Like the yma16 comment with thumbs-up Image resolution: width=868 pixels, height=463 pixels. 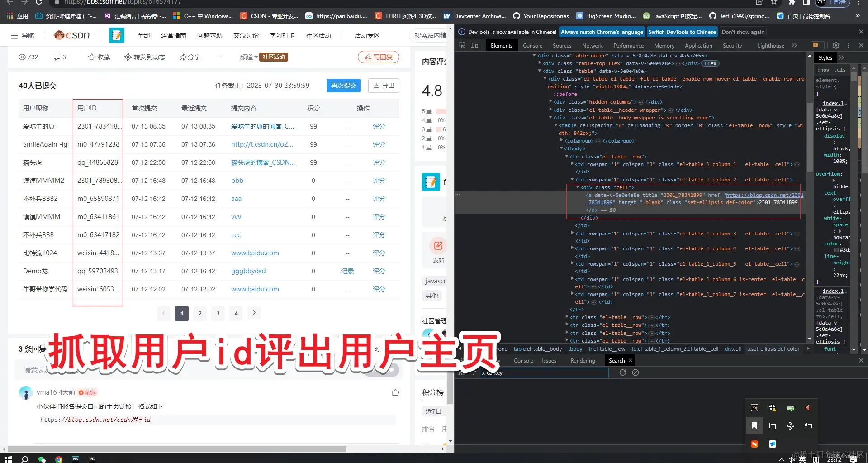396,392
